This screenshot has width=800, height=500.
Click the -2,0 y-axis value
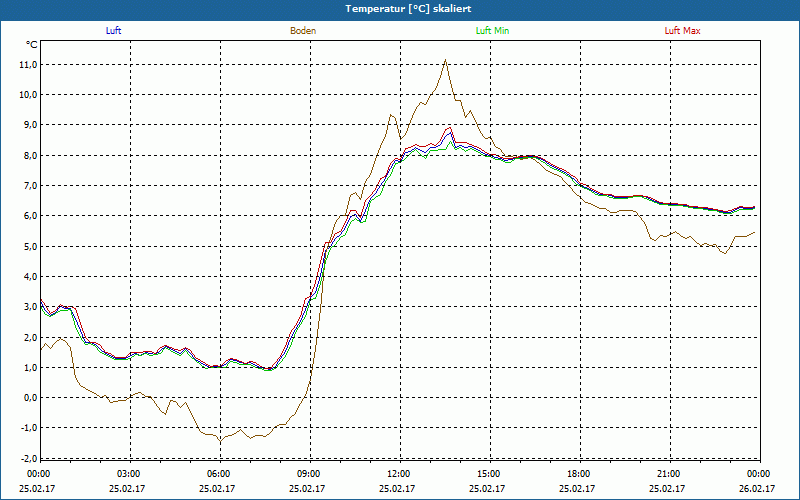pos(28,458)
